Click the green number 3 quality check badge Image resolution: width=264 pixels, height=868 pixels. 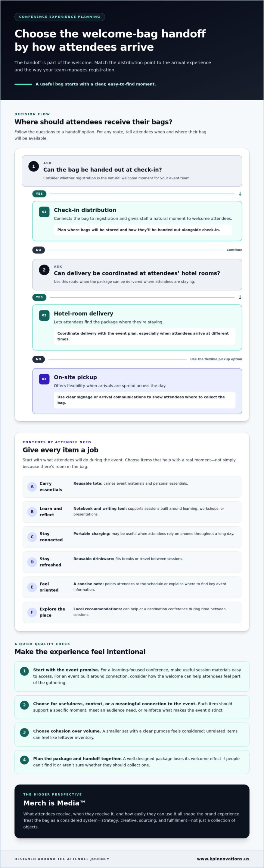[24, 732]
